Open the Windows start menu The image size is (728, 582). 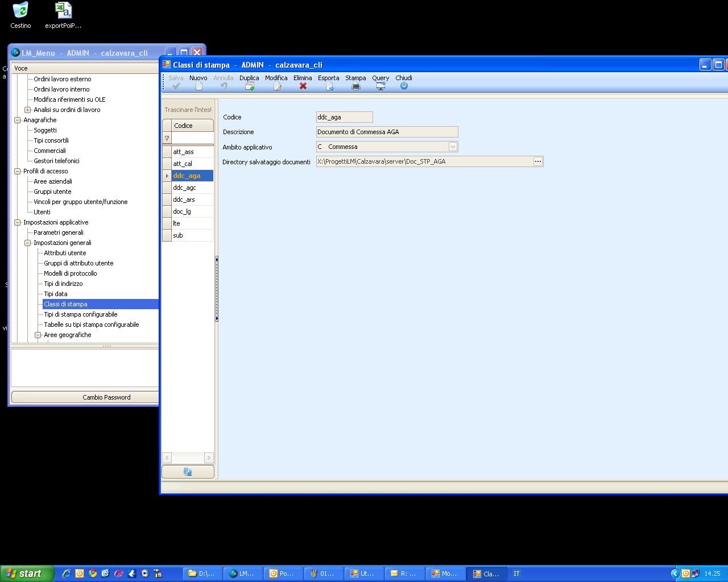27,573
